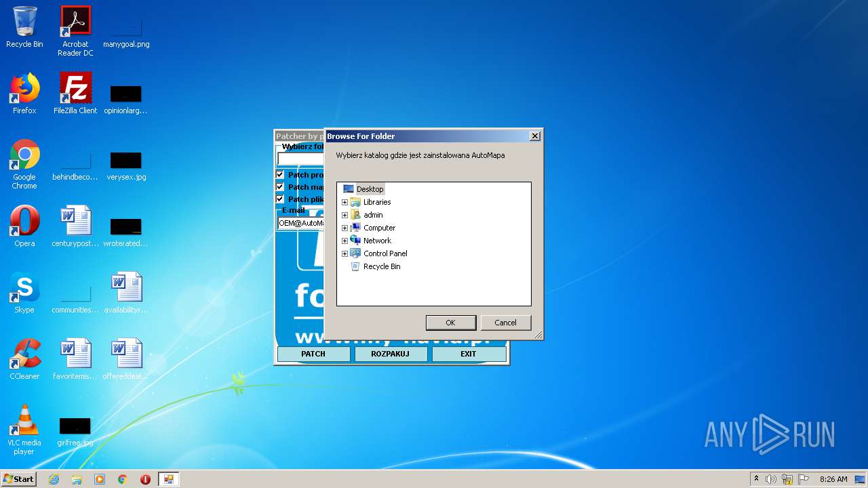The image size is (868, 488).
Task: Click the PATCH button in Patcher
Action: pyautogui.click(x=313, y=354)
